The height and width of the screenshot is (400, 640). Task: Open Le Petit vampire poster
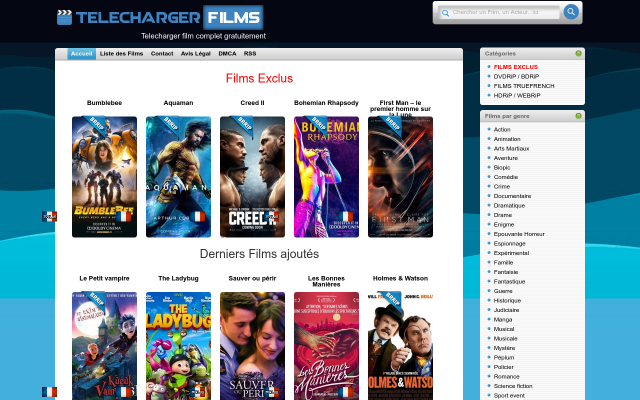[104, 346]
